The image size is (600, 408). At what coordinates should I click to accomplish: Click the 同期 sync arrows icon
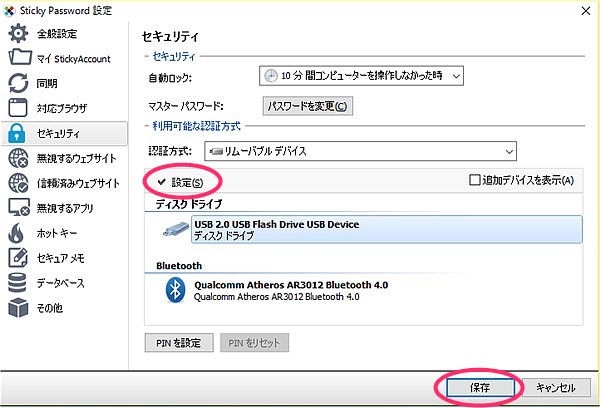pyautogui.click(x=18, y=83)
